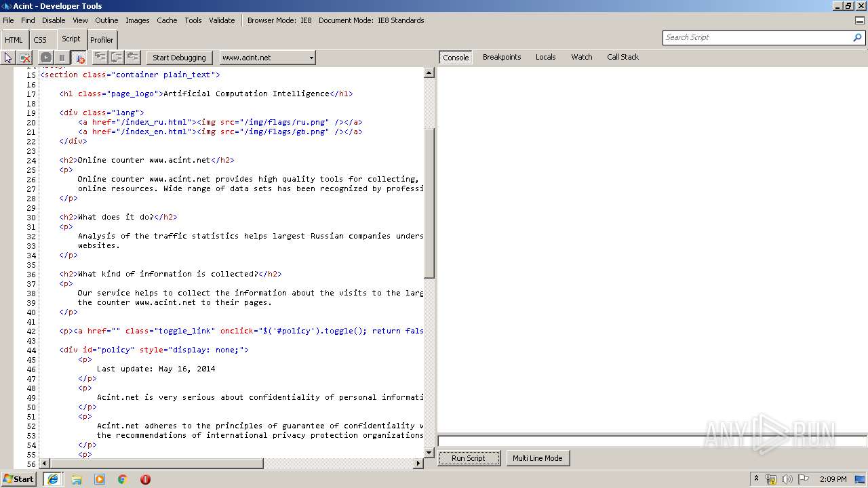Open the media player taskbar icon
The height and width of the screenshot is (488, 868).
(100, 479)
